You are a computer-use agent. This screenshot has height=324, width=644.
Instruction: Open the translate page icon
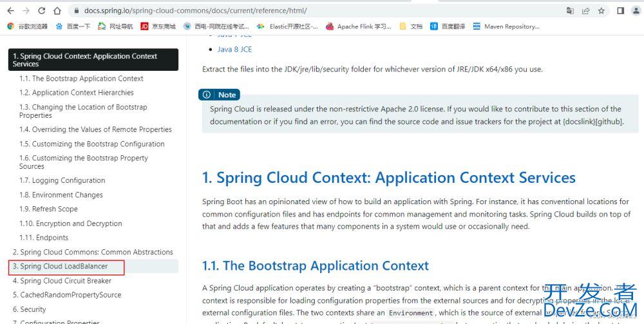coord(570,11)
